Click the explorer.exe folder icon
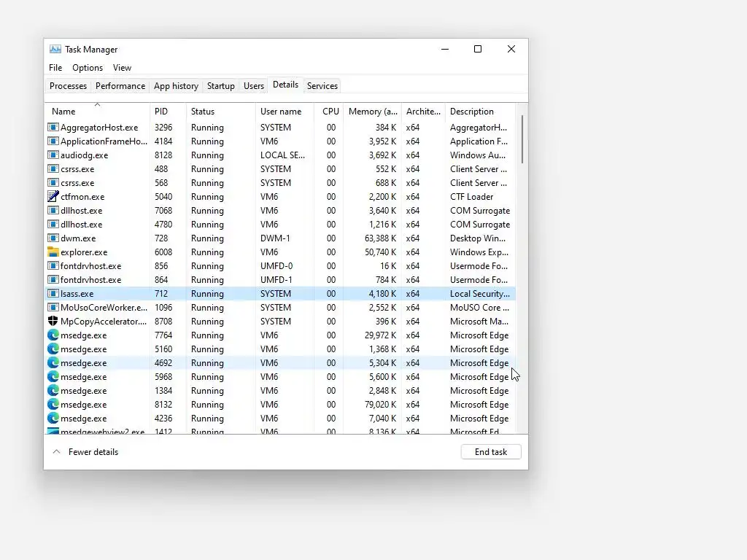Screen dimensions: 747x560 coord(53,252)
